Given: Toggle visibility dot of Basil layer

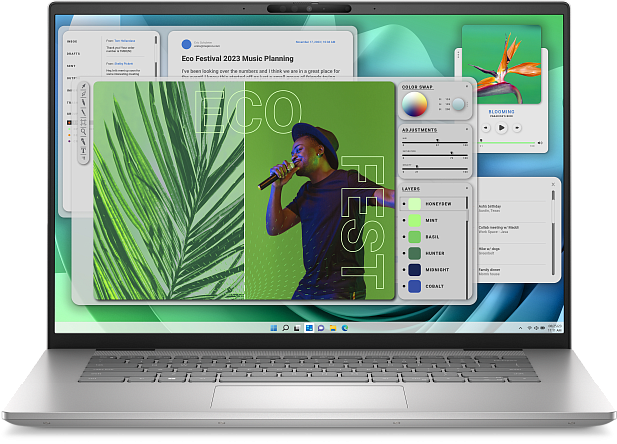Looking at the screenshot, I should [x=404, y=237].
